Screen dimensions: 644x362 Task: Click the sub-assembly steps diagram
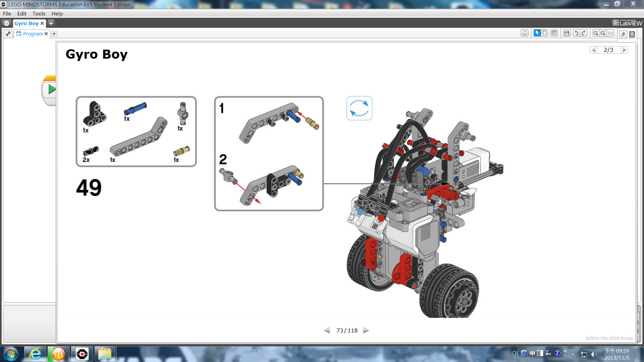269,154
